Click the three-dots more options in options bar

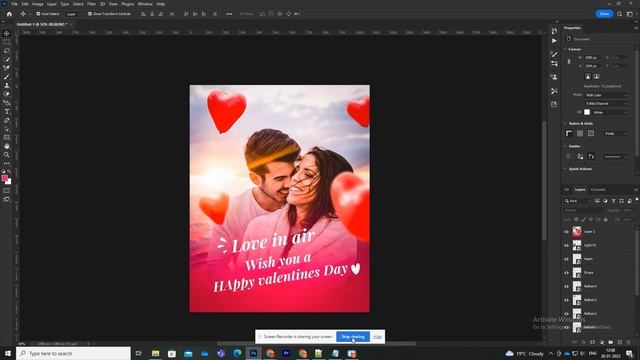point(229,14)
